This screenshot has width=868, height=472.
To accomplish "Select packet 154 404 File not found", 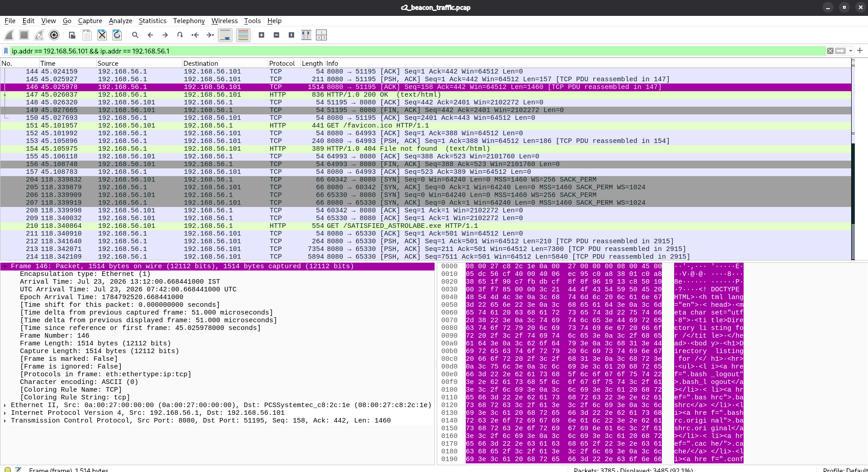I will pyautogui.click(x=426, y=149).
